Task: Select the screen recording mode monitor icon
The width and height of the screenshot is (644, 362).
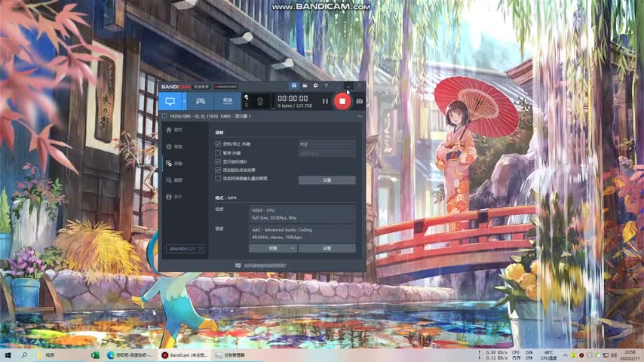Action: point(170,101)
